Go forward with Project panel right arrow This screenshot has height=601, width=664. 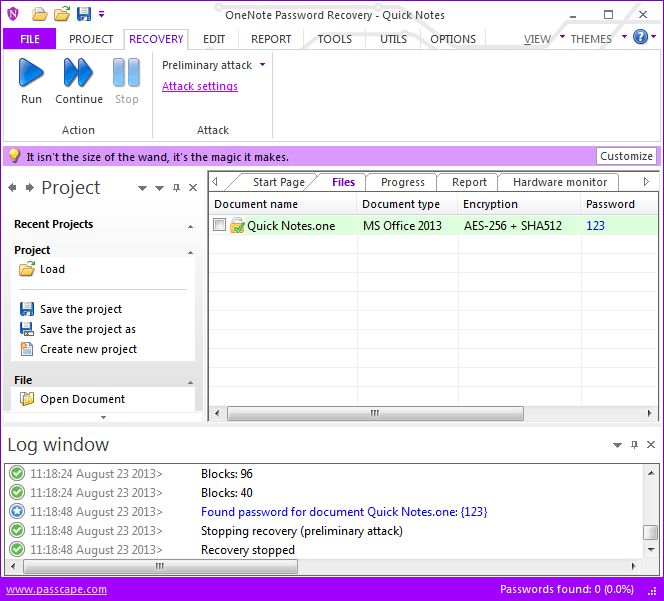[30, 188]
